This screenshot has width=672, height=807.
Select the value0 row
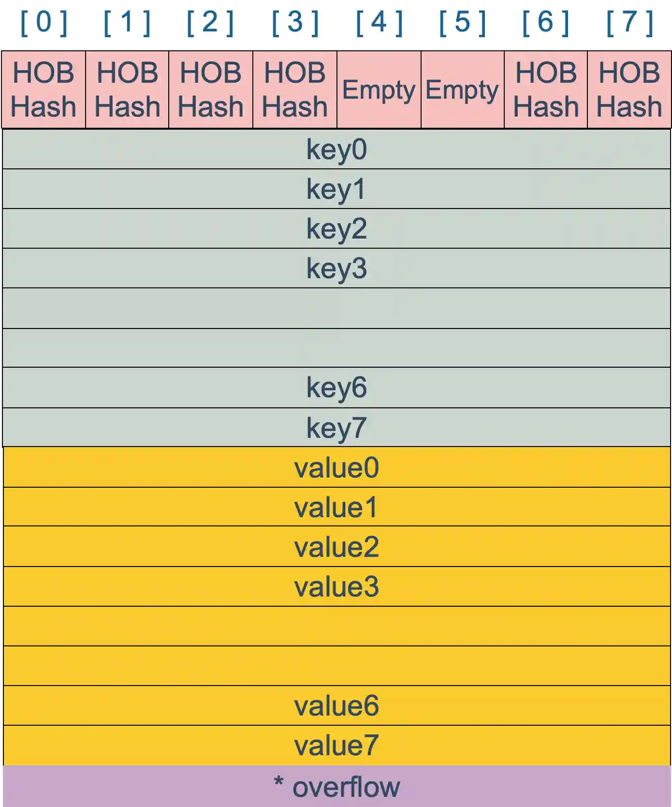tap(336, 467)
